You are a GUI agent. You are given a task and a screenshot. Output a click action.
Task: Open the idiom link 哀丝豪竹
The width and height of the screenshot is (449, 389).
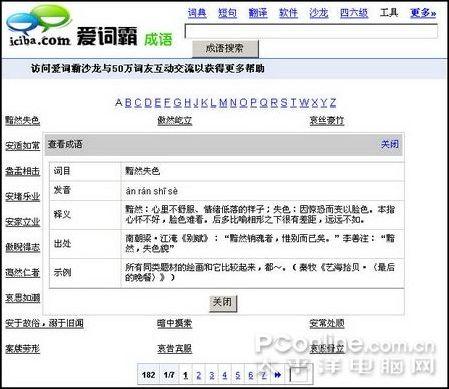coord(327,120)
